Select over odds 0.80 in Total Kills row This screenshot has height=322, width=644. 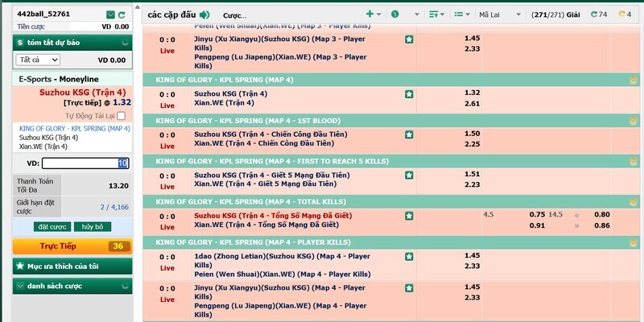click(602, 214)
